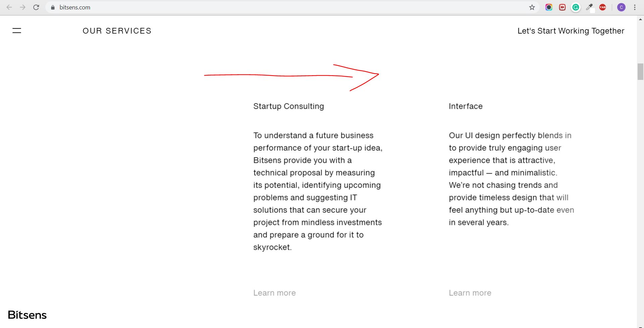Click Learn more under Startup Consulting

(x=274, y=293)
